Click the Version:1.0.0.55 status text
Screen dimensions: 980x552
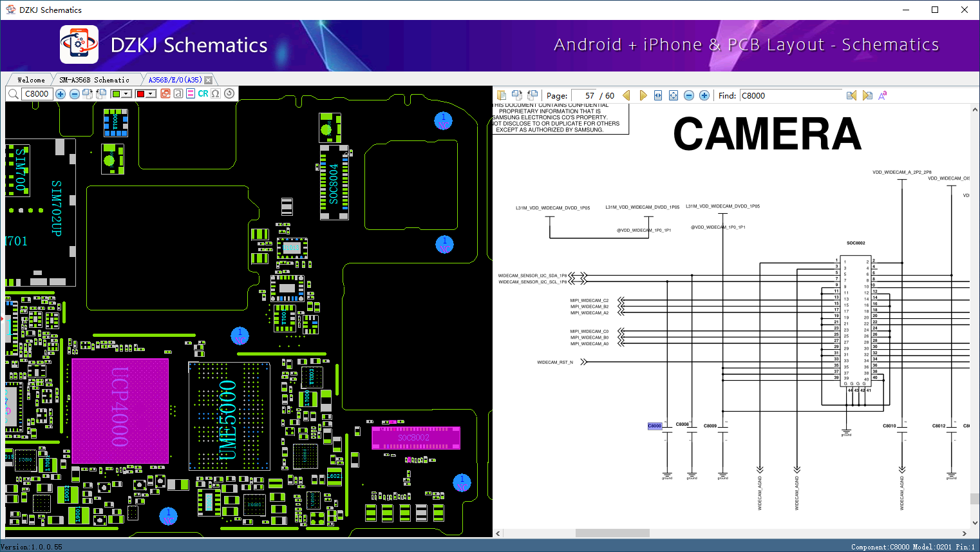click(x=32, y=547)
